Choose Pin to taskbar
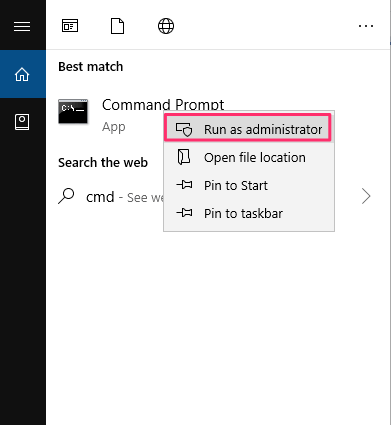Viewport: 391px width, 425px height. point(249,213)
